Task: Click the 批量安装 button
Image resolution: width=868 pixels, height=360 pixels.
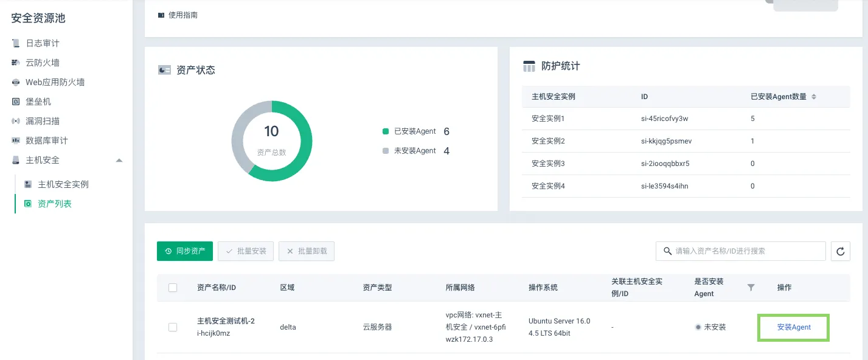Action: 246,251
